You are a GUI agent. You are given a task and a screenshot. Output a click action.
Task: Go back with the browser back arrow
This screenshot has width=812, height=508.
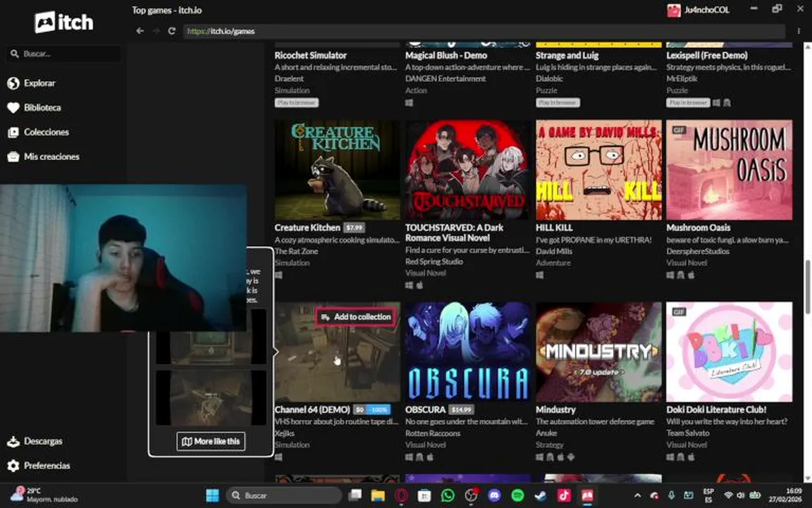(140, 31)
